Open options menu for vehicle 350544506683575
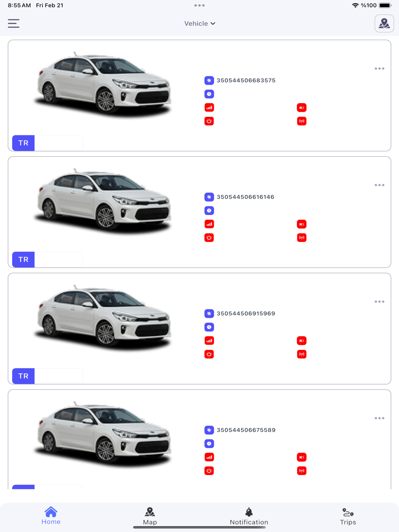The image size is (399, 532). tap(379, 69)
